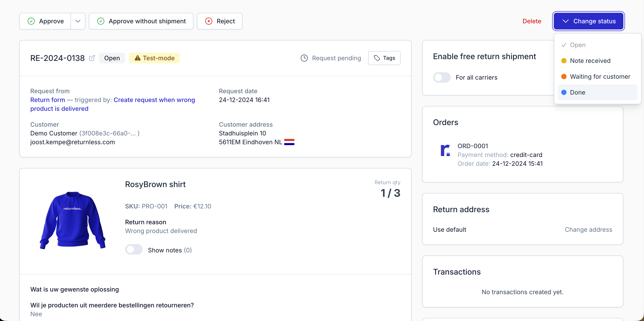644x321 pixels.
Task: Click the green checkmark icon on Approve
Action: point(31,21)
